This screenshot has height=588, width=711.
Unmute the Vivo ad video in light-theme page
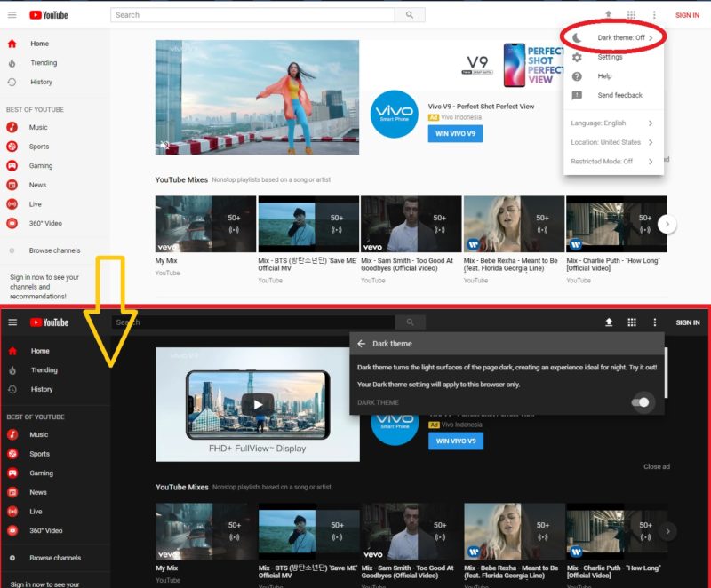pyautogui.click(x=164, y=146)
